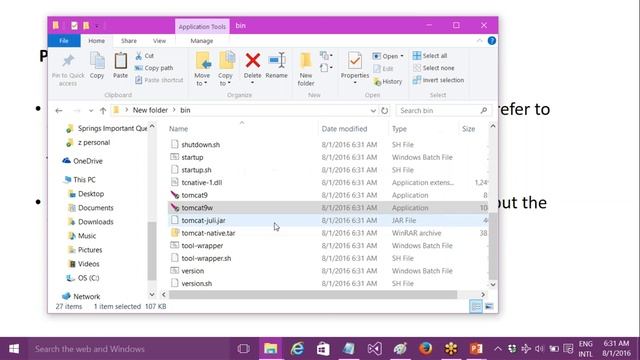Click the search magnifier in Search bin

[484, 111]
